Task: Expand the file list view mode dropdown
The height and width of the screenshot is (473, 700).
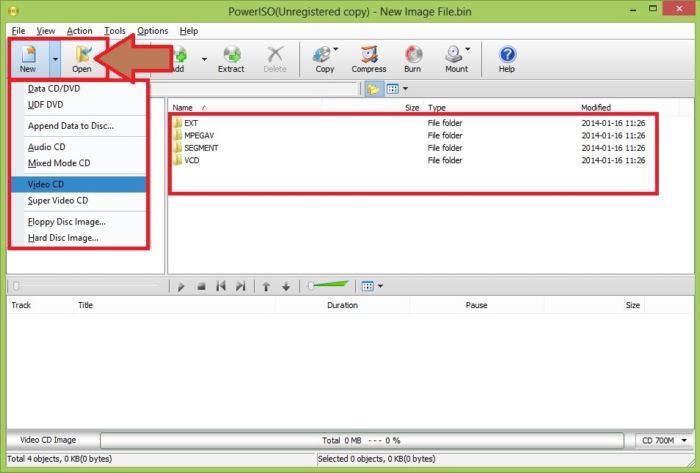Action: click(405, 89)
